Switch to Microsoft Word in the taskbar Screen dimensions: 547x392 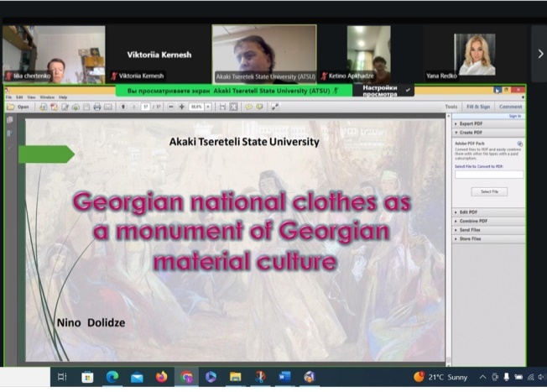pyautogui.click(x=284, y=377)
